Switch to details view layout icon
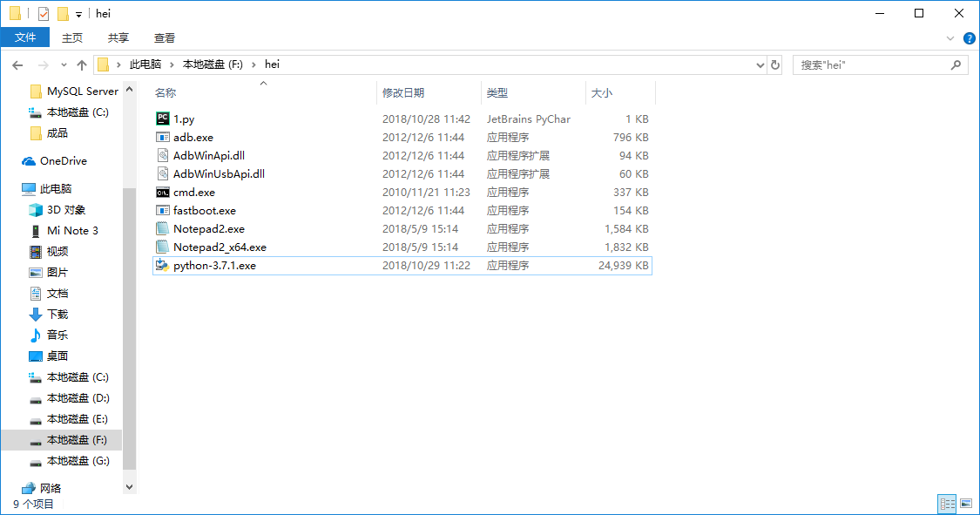This screenshot has width=980, height=515. coord(948,503)
